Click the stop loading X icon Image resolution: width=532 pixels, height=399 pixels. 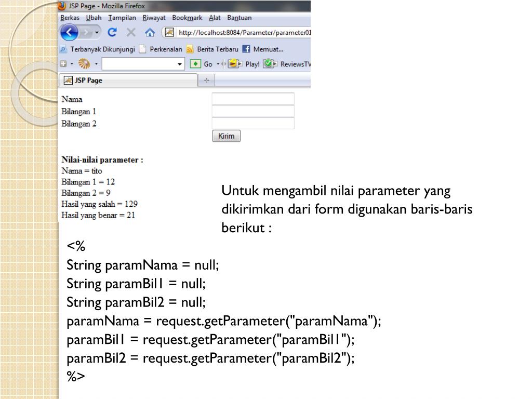(x=130, y=33)
